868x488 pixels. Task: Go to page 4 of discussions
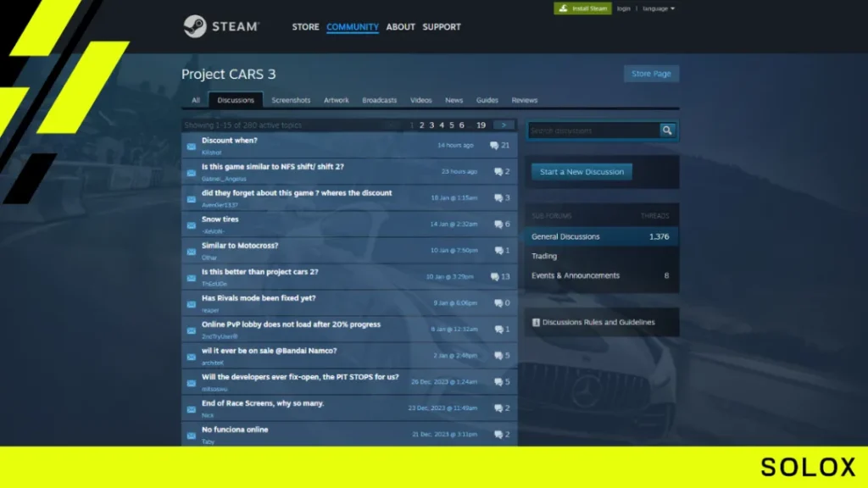pos(441,125)
